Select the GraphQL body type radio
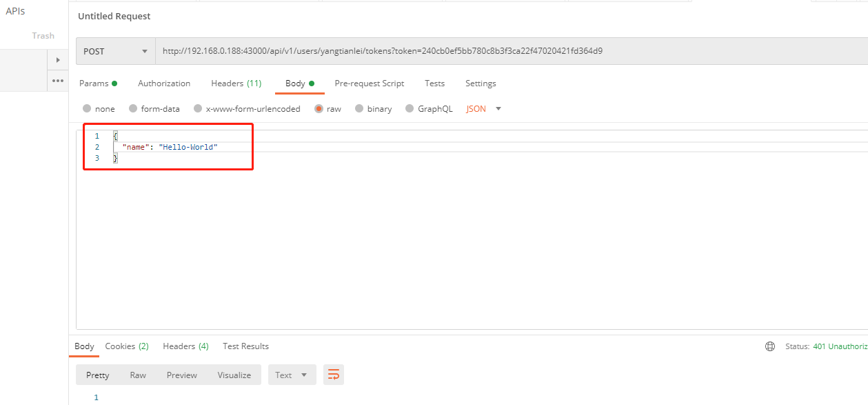 (x=410, y=108)
